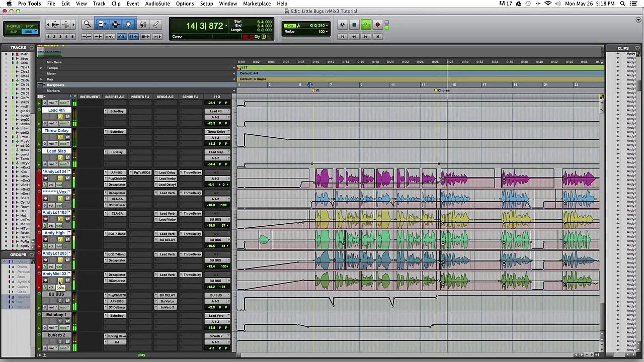Select the Scrubber speaker tool

pyautogui.click(x=143, y=24)
